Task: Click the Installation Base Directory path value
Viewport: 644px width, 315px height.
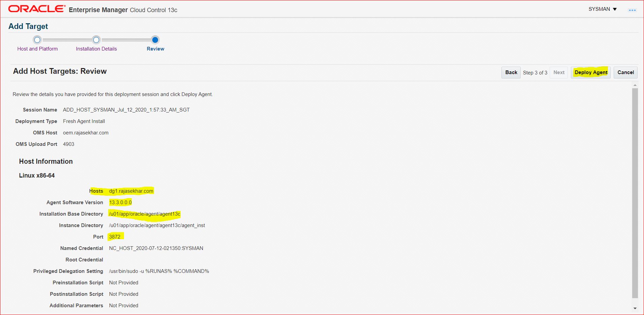Action: [145, 214]
